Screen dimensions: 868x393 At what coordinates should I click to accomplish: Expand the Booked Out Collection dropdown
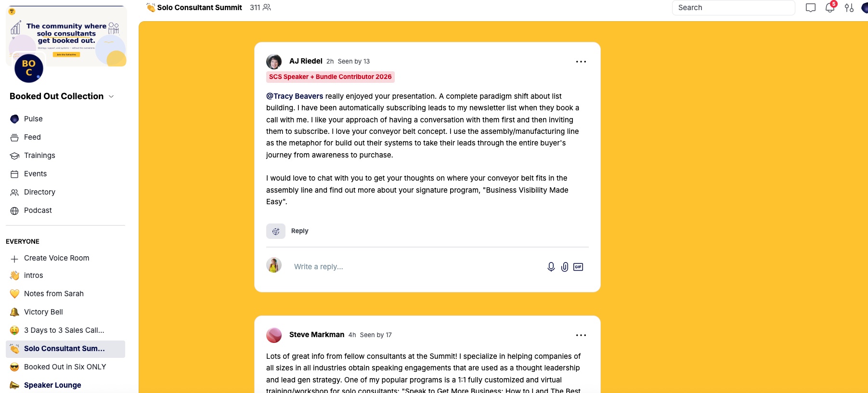111,96
